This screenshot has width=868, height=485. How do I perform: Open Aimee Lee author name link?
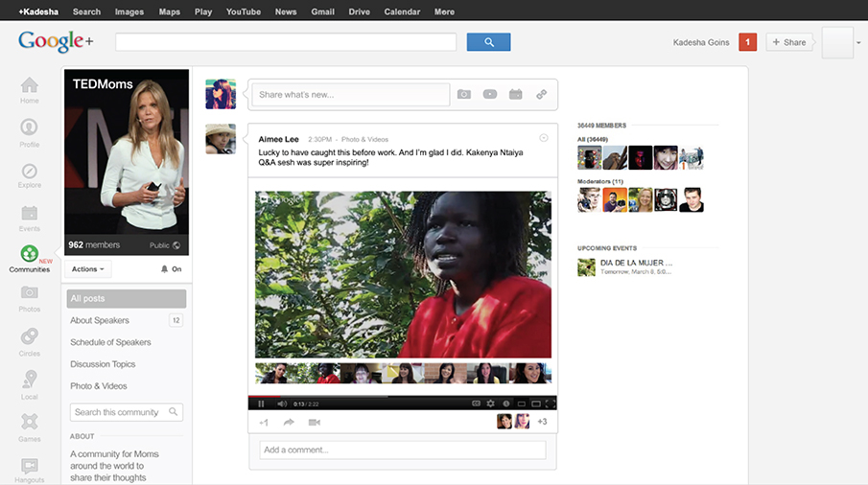(x=278, y=139)
